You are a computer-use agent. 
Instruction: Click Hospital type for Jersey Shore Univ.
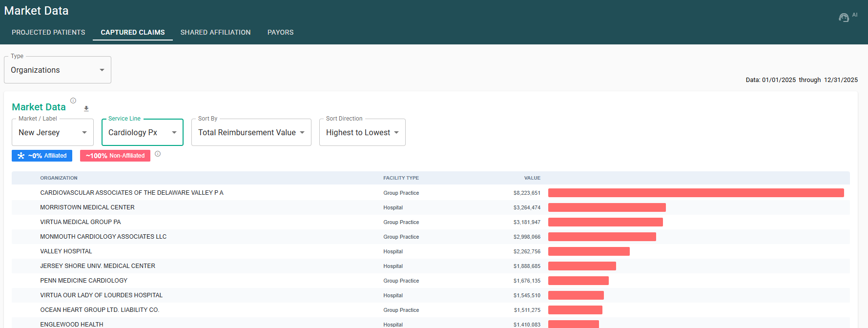point(393,266)
